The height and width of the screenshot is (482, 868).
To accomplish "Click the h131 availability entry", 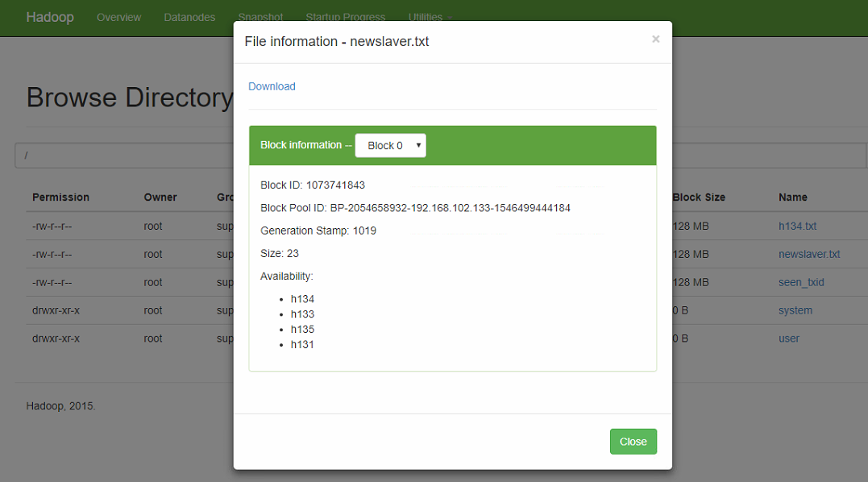I will (302, 344).
